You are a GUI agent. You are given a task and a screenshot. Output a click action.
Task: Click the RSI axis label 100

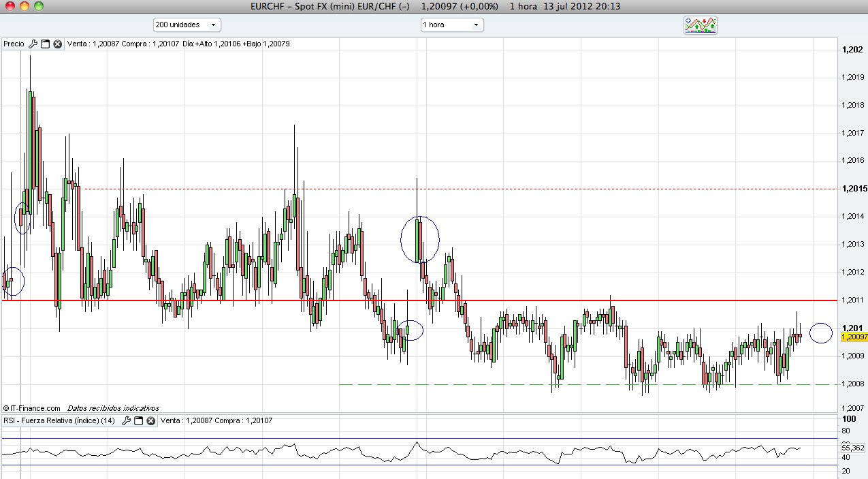click(849, 419)
